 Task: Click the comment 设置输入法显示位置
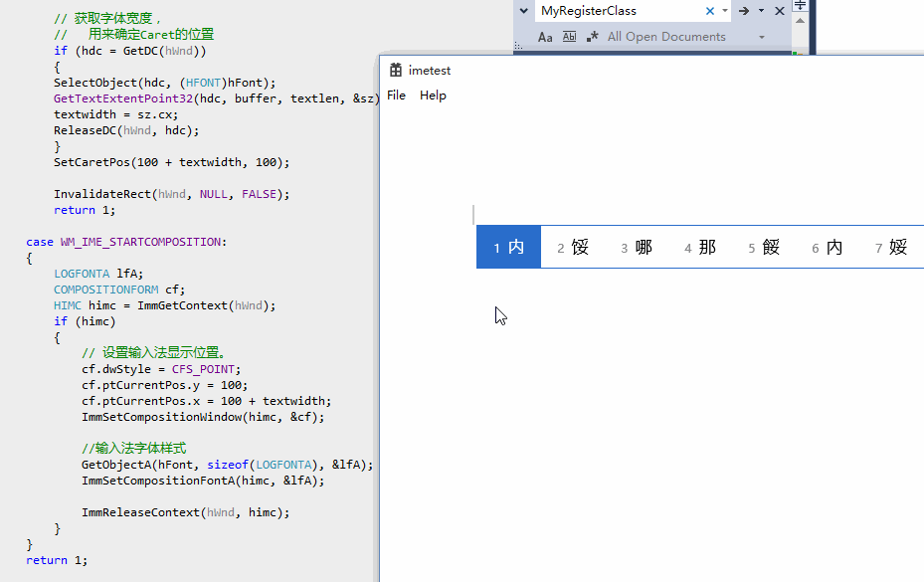[154, 352]
